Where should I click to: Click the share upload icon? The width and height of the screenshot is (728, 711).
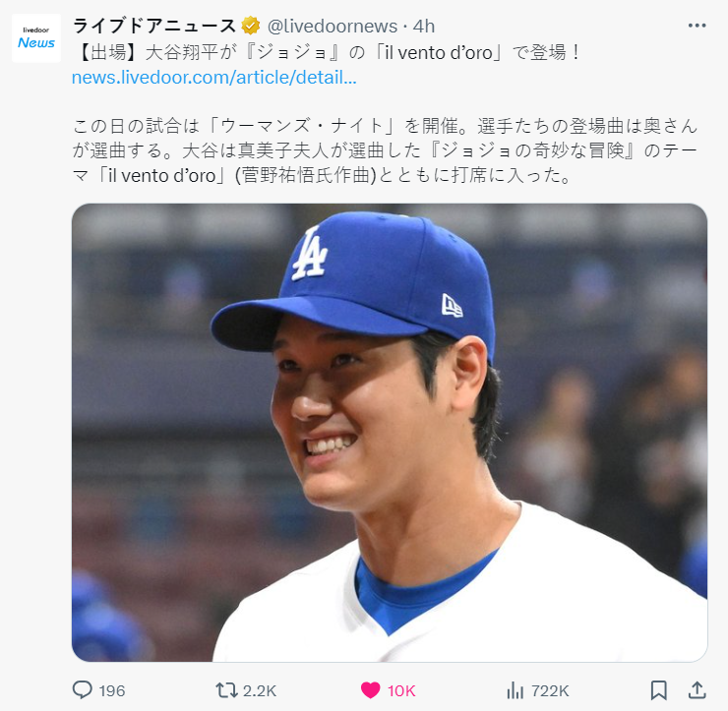coord(697,690)
